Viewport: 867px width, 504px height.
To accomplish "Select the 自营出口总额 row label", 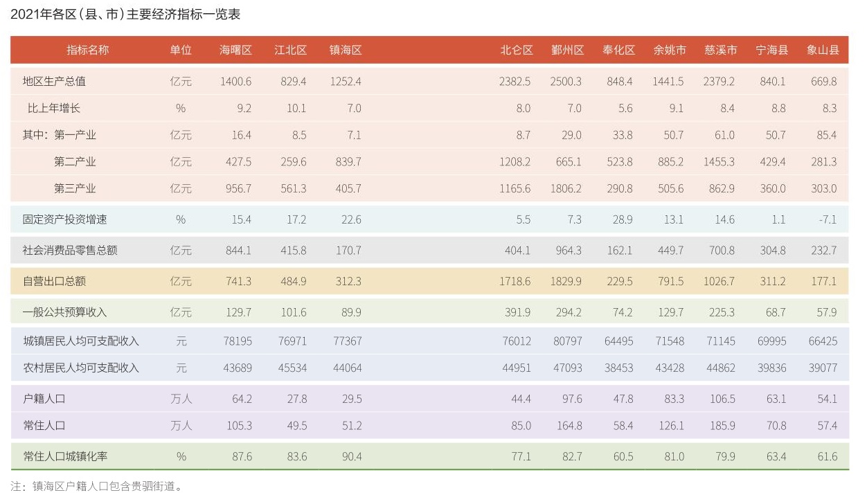I will [54, 282].
